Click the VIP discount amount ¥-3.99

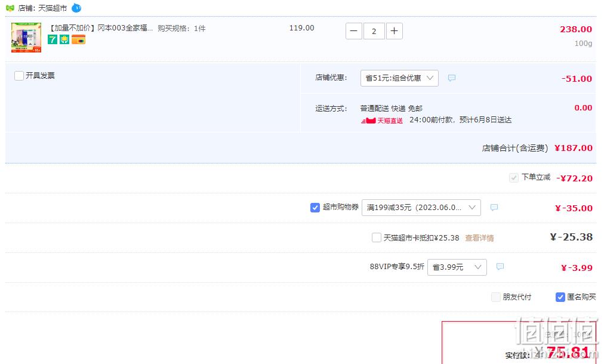(x=577, y=268)
